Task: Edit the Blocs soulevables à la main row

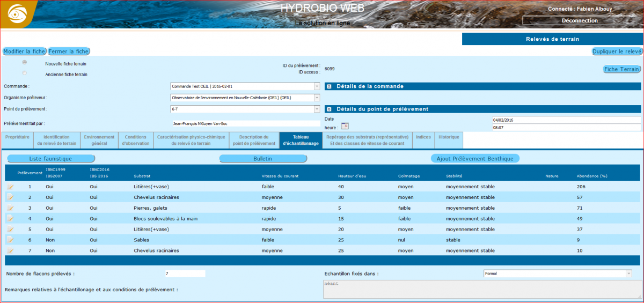Action: click(10, 219)
